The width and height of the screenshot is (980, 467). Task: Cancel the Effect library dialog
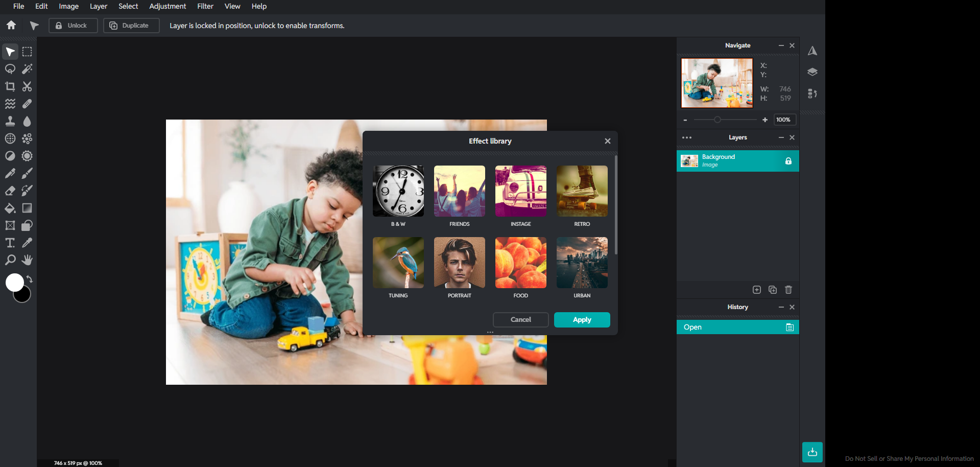[521, 320]
